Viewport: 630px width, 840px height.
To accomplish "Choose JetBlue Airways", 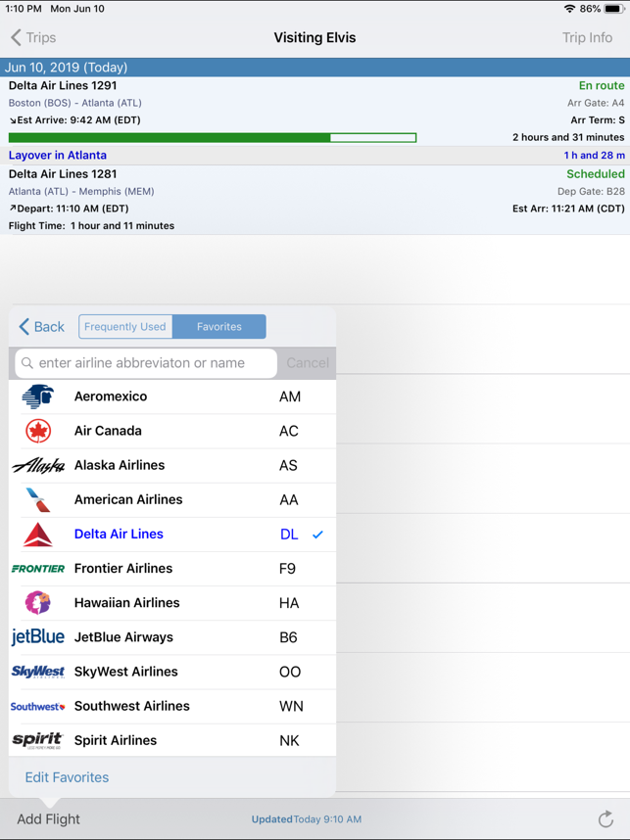I will 172,637.
